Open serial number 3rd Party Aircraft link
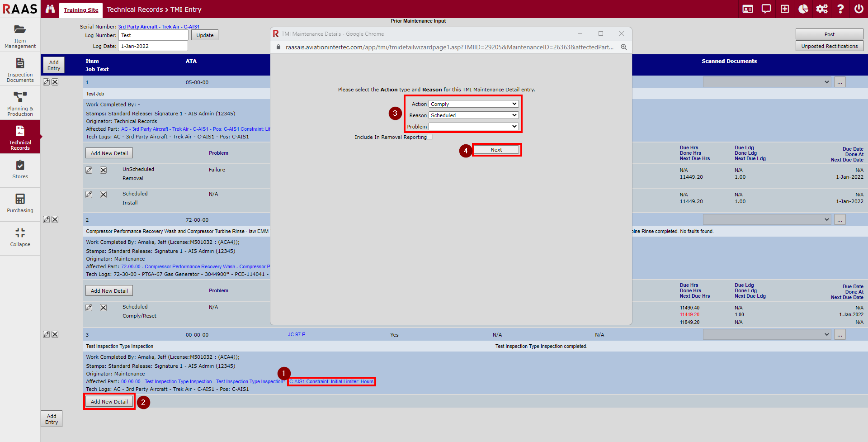Image resolution: width=868 pixels, height=442 pixels. pyautogui.click(x=159, y=27)
